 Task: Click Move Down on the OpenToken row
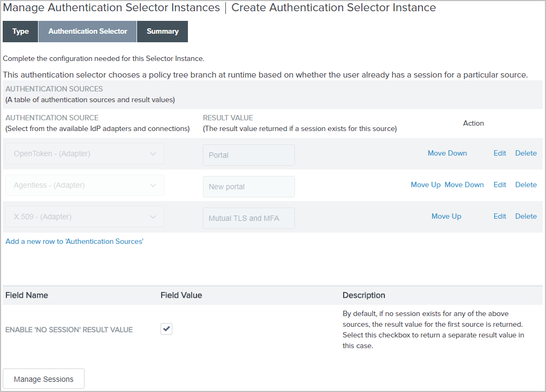point(447,153)
